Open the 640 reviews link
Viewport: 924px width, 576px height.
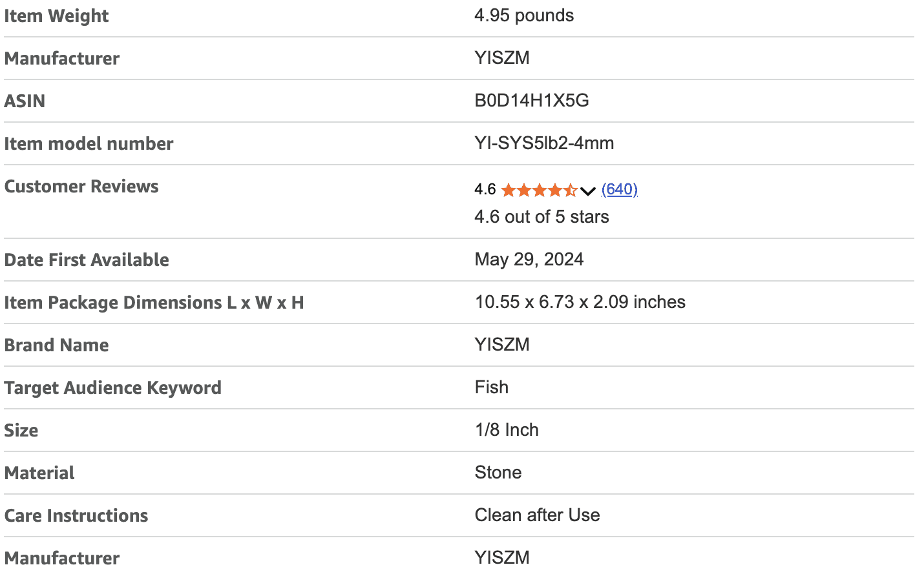click(619, 189)
